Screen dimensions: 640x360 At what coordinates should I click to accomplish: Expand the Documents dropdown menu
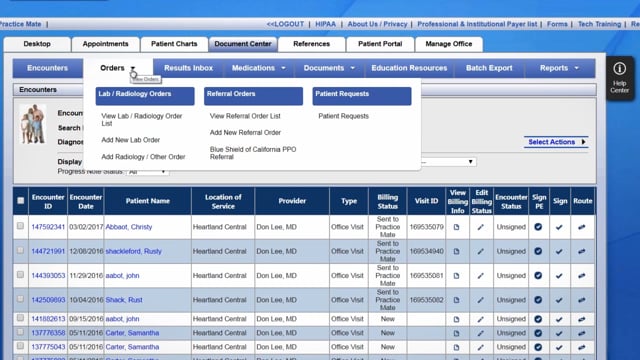click(x=353, y=68)
